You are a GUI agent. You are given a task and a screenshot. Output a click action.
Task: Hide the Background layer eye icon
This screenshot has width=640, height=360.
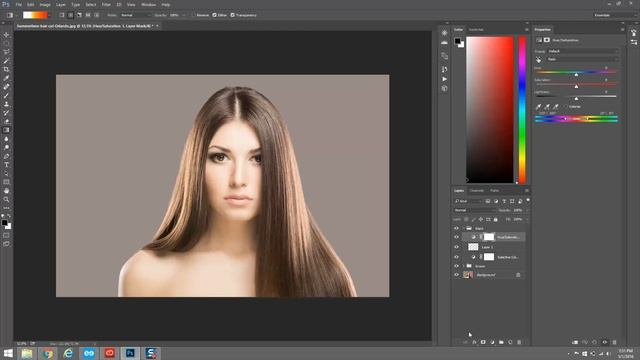456,275
